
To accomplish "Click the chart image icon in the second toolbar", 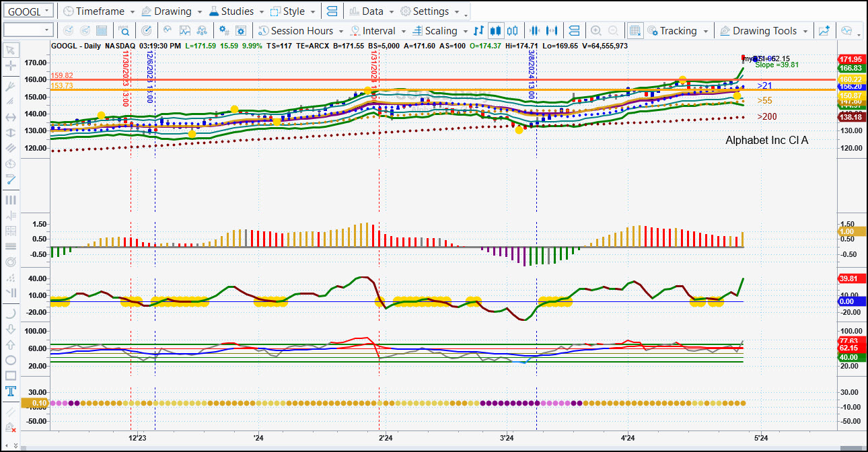I will (185, 31).
